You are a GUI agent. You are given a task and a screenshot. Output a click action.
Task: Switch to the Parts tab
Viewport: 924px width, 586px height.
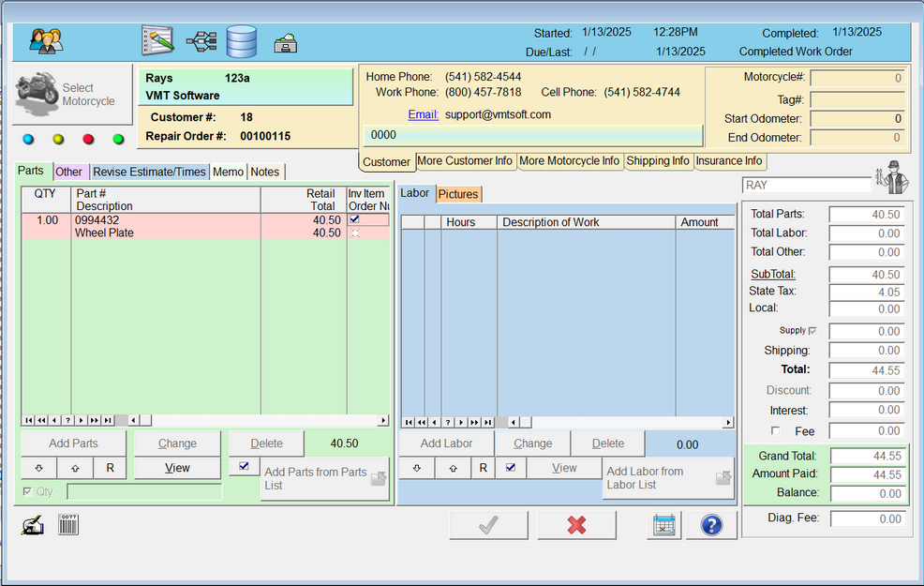coord(31,171)
